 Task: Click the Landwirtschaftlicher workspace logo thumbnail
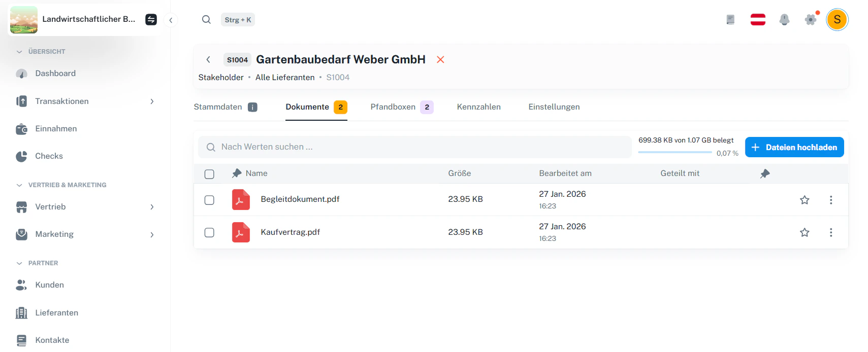click(24, 20)
